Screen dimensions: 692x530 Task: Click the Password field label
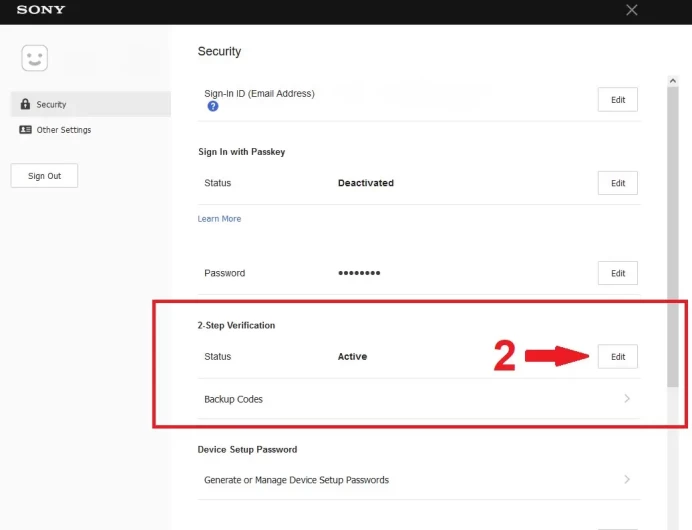(224, 273)
